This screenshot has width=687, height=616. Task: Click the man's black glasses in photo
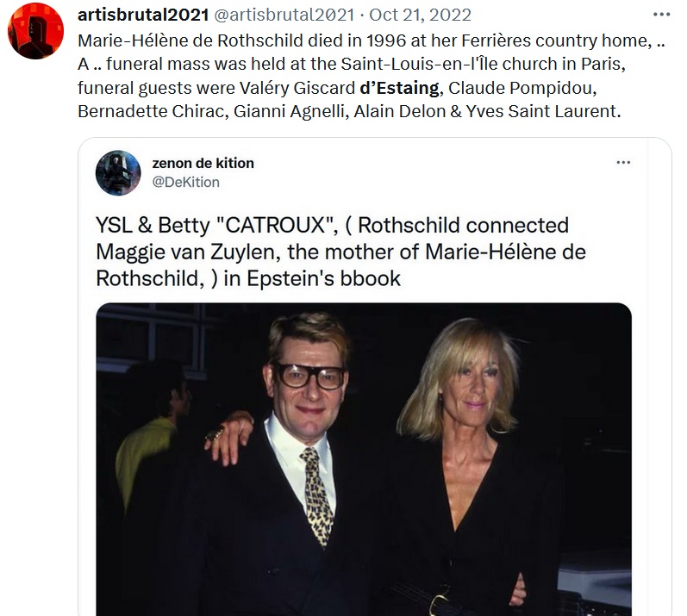308,375
